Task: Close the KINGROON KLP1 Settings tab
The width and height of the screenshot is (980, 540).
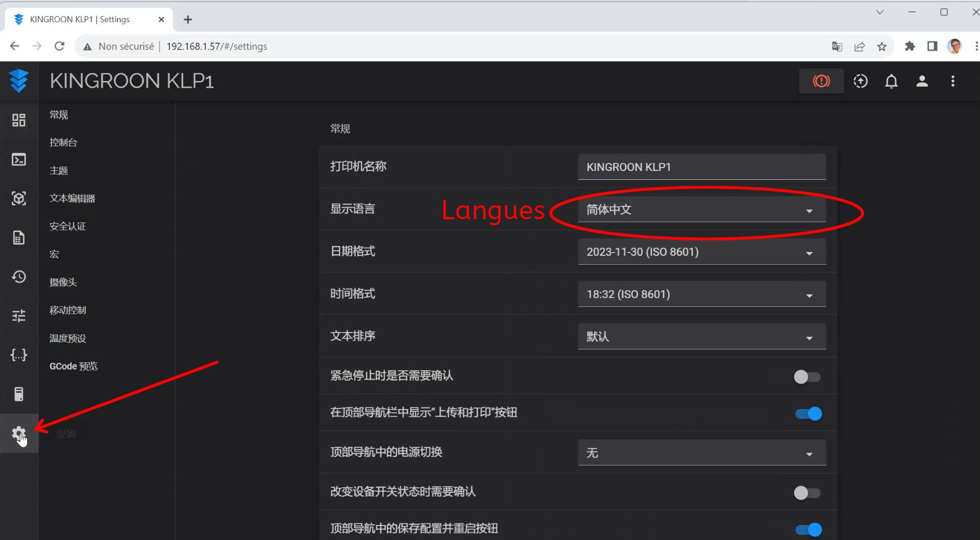Action: [x=161, y=19]
